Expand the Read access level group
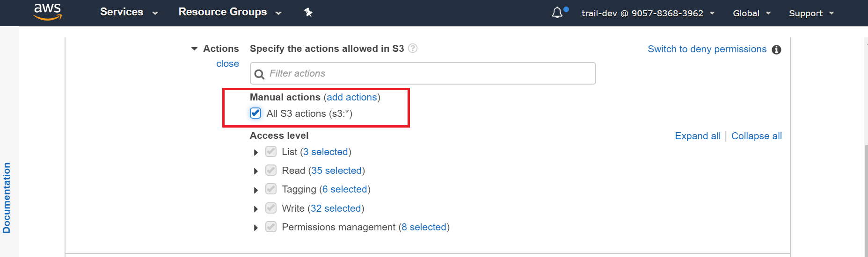Viewport: 868px width, 257px height. point(256,171)
